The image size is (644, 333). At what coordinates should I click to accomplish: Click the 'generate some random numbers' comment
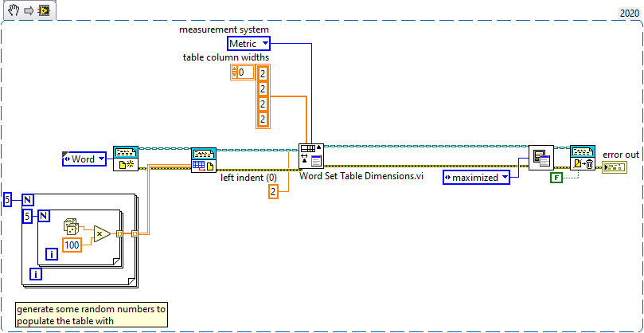point(92,315)
